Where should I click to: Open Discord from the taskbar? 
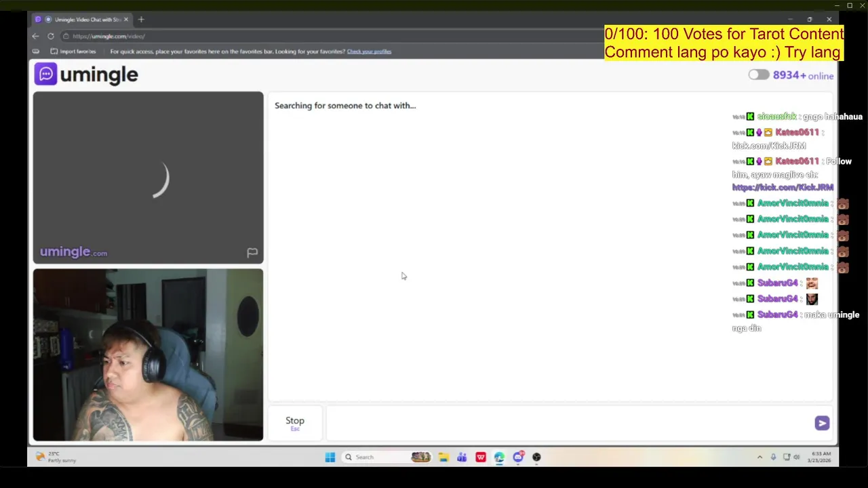click(518, 457)
